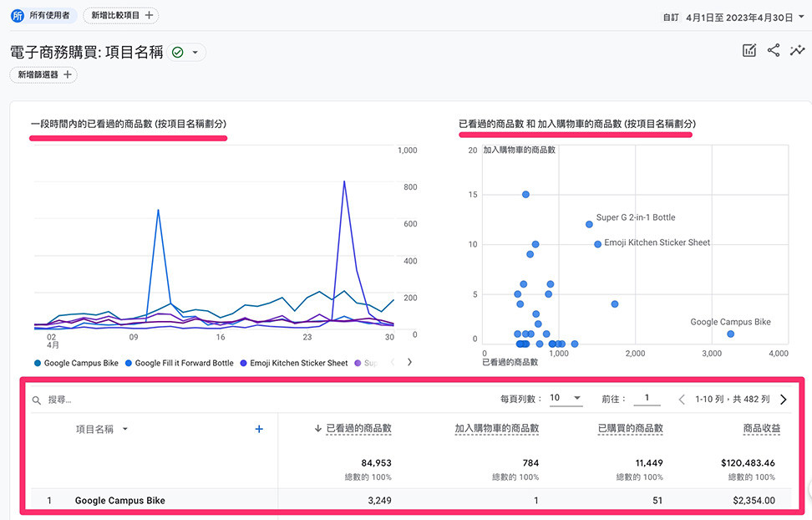Click the share report icon
812x520 pixels.
point(774,50)
